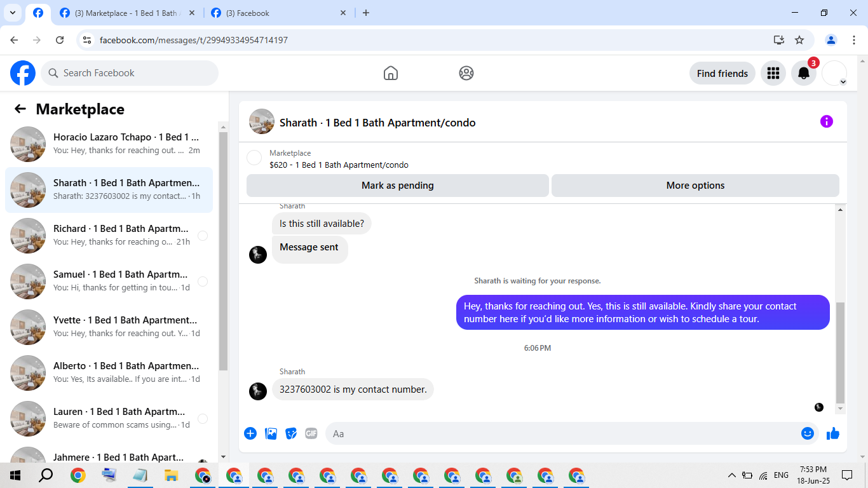Navigate back in the browser
This screenshot has width=868, height=488.
tap(14, 40)
